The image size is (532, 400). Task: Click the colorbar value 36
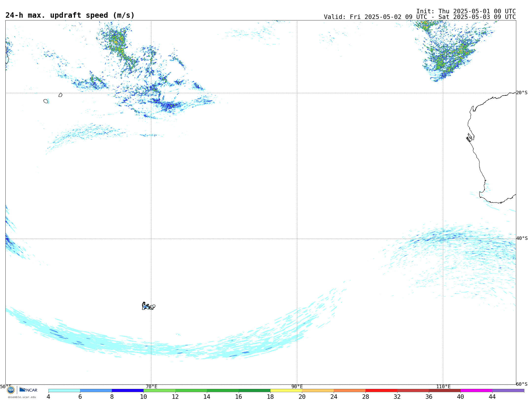point(429,397)
